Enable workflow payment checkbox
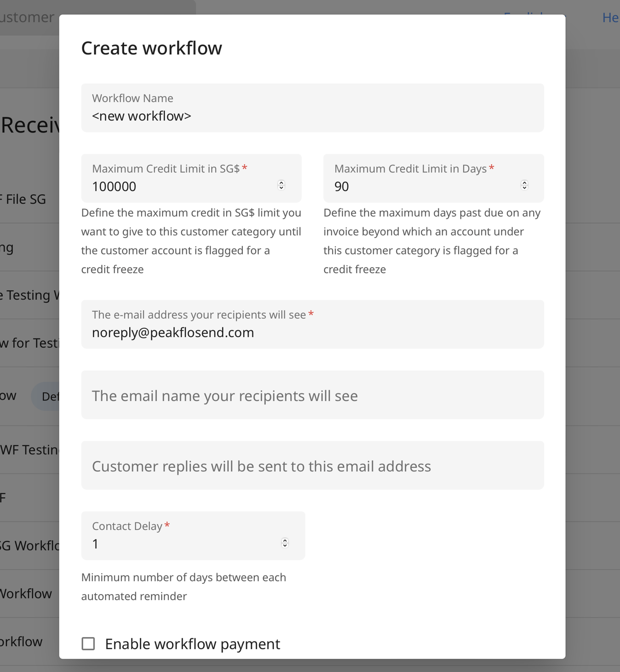Viewport: 620px width, 672px height. [88, 643]
